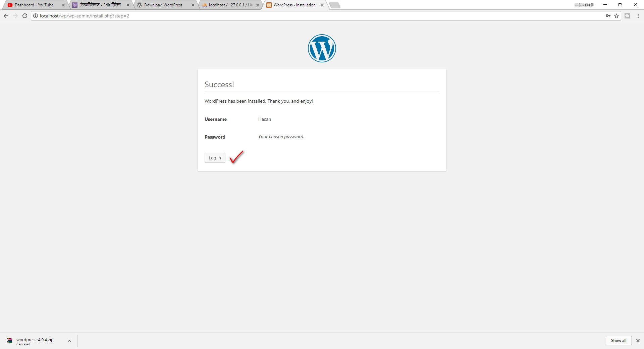
Task: Click the WordPress logo
Action: tap(322, 48)
